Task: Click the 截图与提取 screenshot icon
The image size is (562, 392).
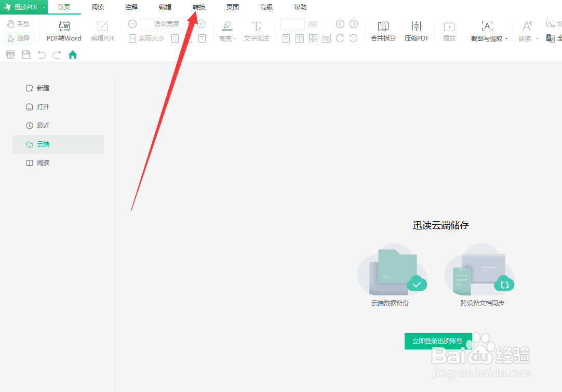Action: (487, 26)
